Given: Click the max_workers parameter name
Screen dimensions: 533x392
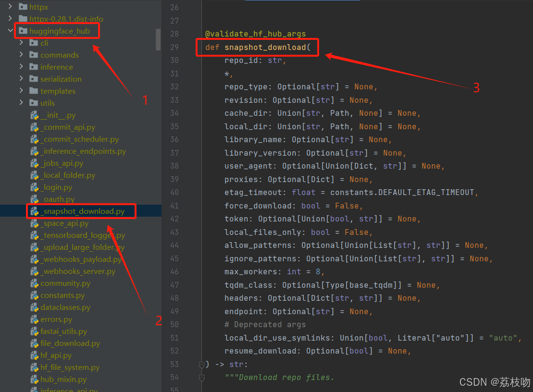Looking at the screenshot, I should point(251,272).
